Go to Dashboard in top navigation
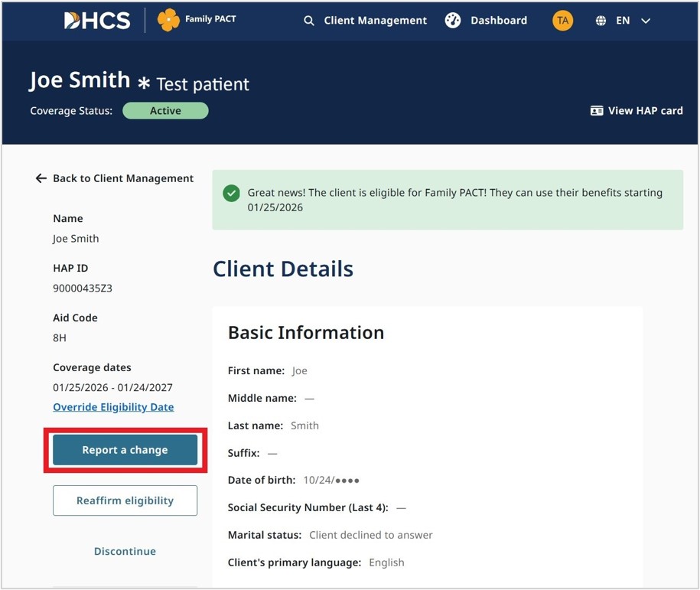This screenshot has height=590, width=700. coord(498,21)
